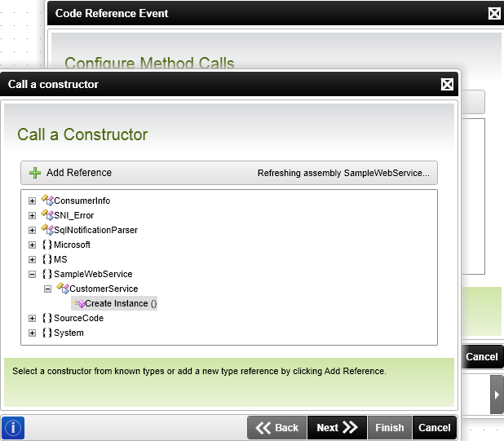Expand the SourceCode namespace node

[x=32, y=318]
